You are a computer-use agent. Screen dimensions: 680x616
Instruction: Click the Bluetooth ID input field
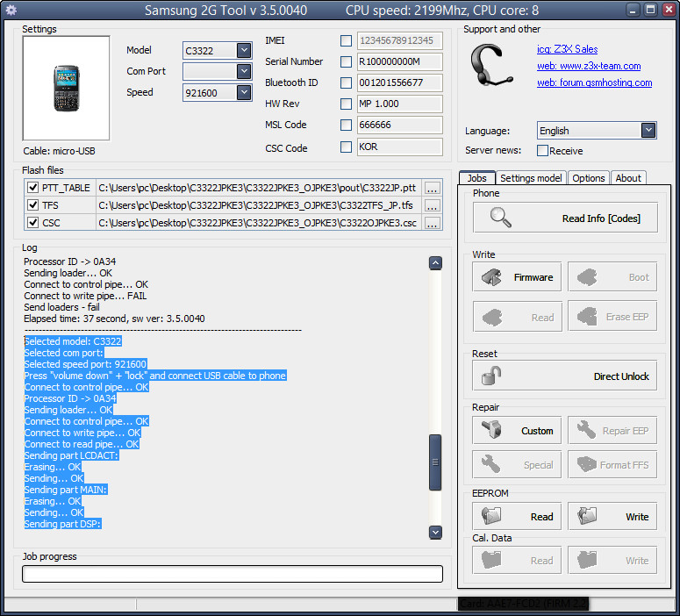tap(399, 82)
